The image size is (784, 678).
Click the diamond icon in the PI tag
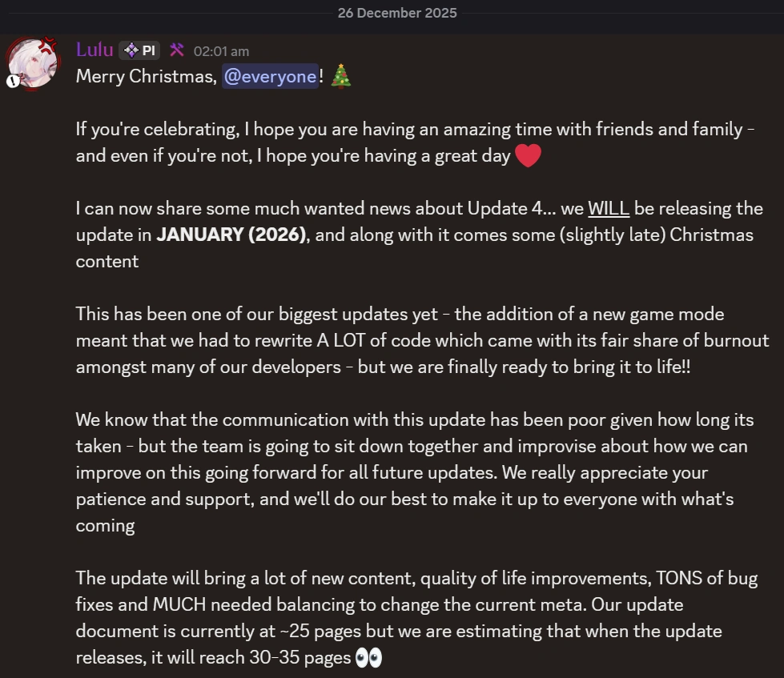[131, 50]
